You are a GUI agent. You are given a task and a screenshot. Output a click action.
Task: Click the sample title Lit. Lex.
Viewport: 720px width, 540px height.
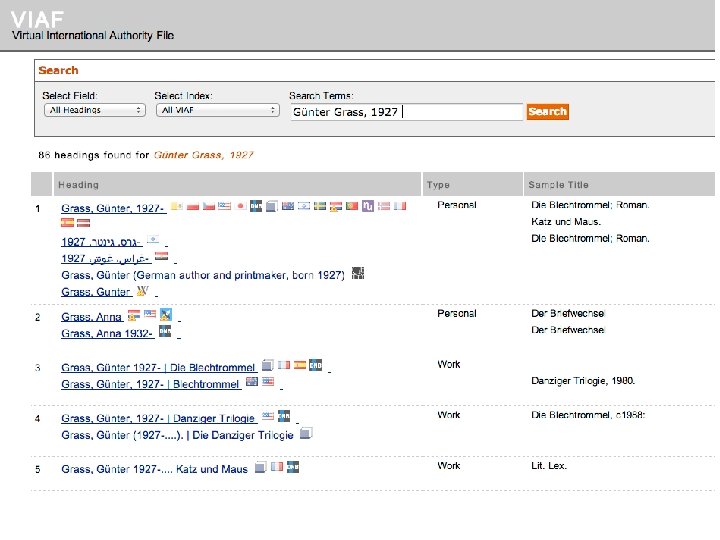[x=549, y=465]
